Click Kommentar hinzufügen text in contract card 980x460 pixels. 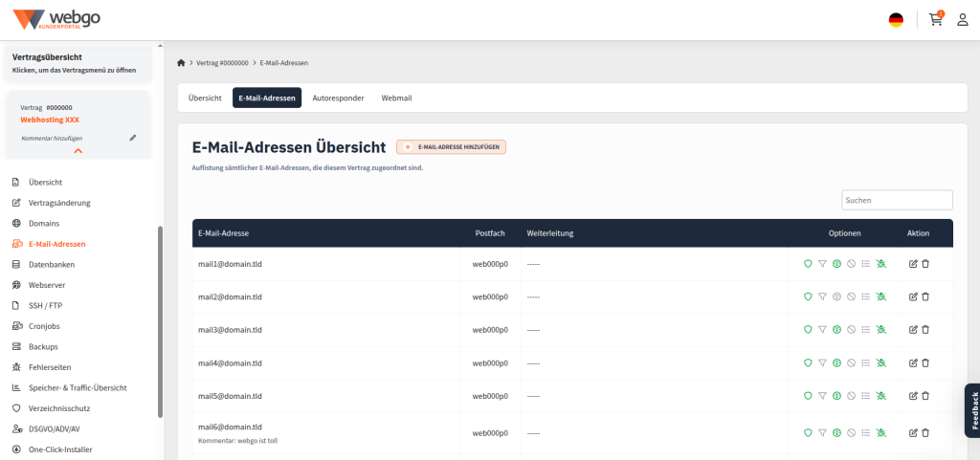[52, 138]
